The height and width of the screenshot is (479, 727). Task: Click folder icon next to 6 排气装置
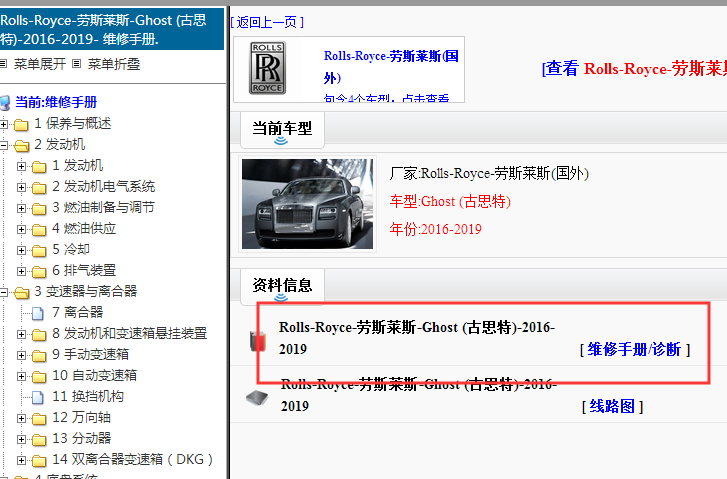tap(39, 271)
